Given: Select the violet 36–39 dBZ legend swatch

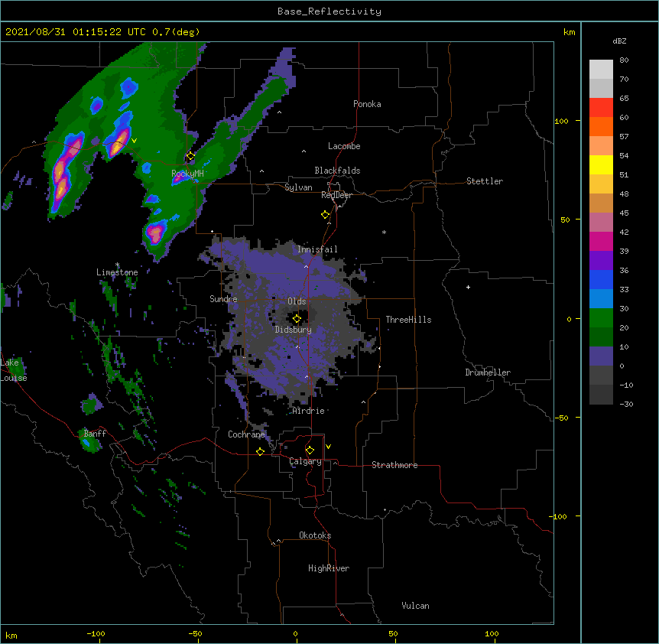Looking at the screenshot, I should pos(601,261).
